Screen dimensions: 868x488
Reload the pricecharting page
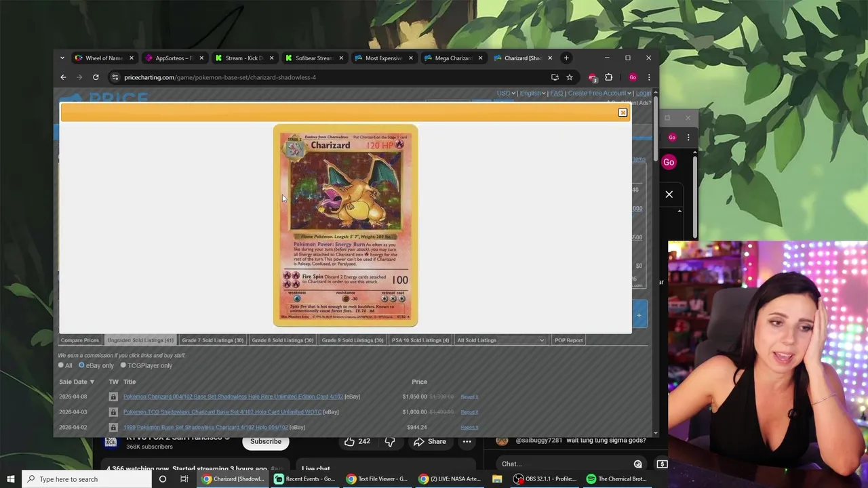point(96,77)
